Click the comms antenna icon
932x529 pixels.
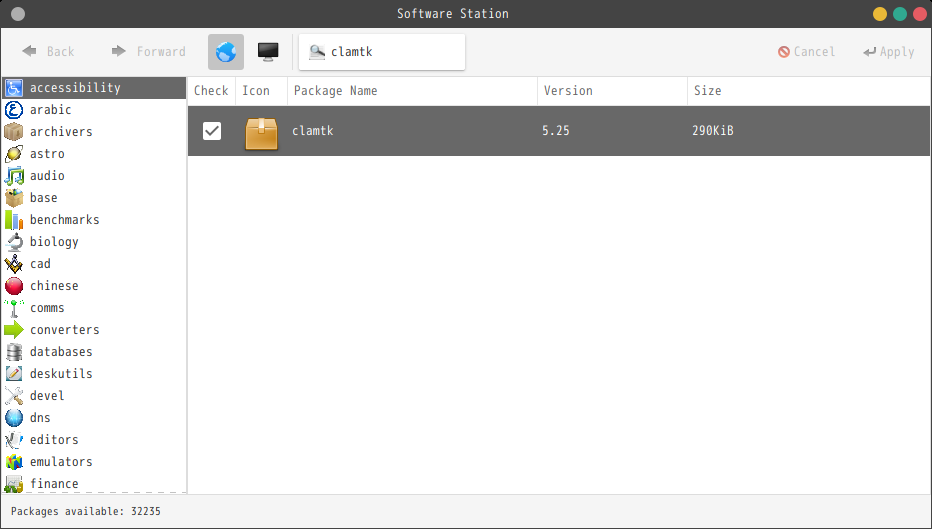pos(14,308)
